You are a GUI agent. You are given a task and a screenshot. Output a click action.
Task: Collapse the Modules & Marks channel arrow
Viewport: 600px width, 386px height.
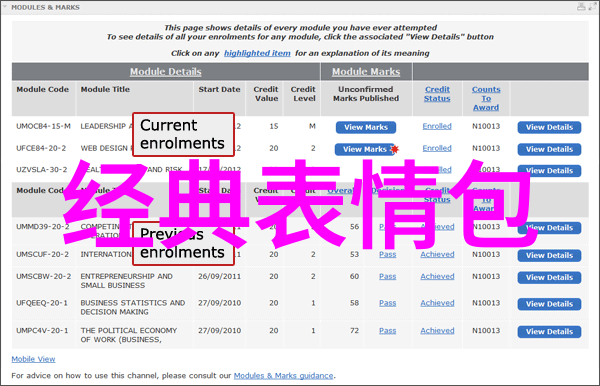5,7
